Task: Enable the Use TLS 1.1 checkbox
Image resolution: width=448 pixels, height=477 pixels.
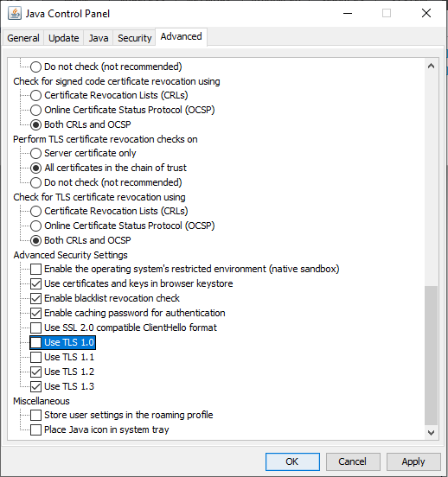Action: pyautogui.click(x=35, y=357)
